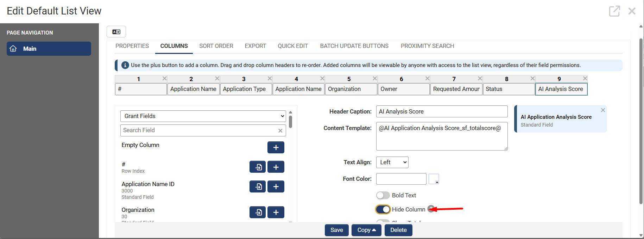Click the home icon in Main navigation
Image resolution: width=644 pixels, height=239 pixels.
[13, 49]
